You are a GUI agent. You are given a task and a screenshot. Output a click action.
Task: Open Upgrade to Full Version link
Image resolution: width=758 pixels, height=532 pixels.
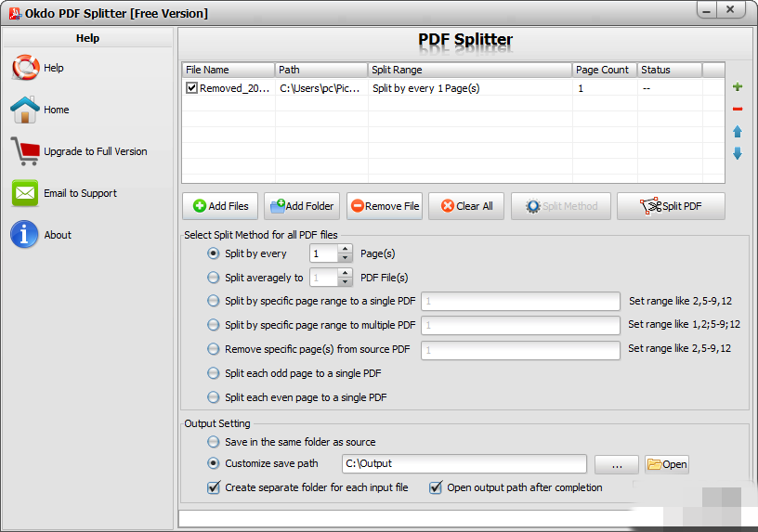tap(96, 151)
